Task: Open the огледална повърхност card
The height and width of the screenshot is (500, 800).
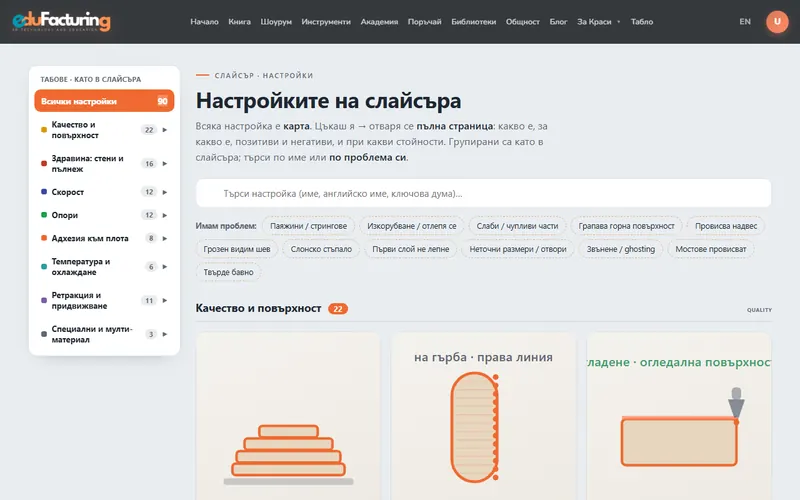Action: point(679,417)
